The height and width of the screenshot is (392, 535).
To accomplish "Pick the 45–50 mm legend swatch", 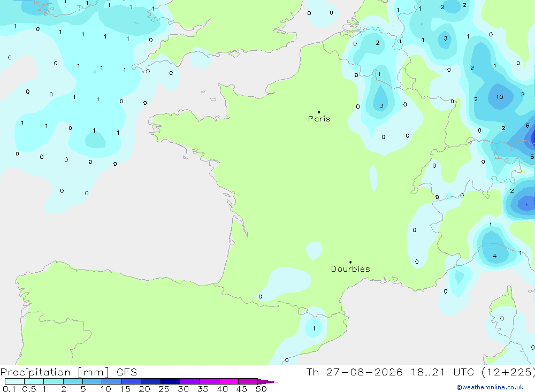I will pos(248,381).
